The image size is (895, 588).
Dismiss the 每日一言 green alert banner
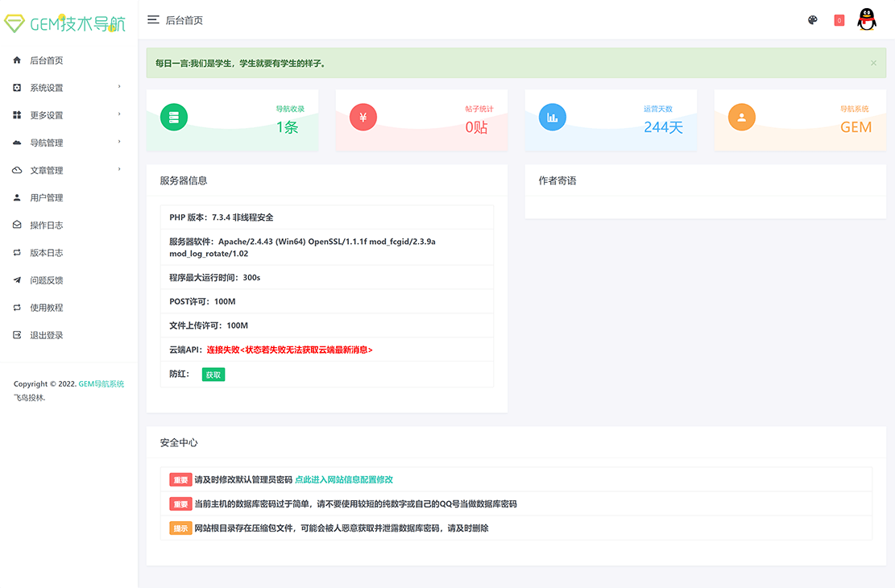(x=873, y=63)
